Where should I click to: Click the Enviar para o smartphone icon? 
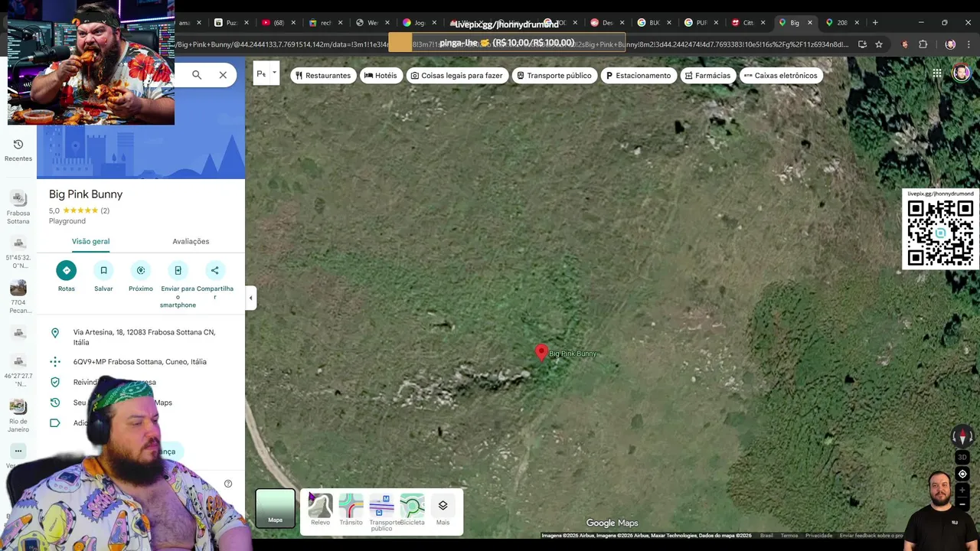coord(178,270)
